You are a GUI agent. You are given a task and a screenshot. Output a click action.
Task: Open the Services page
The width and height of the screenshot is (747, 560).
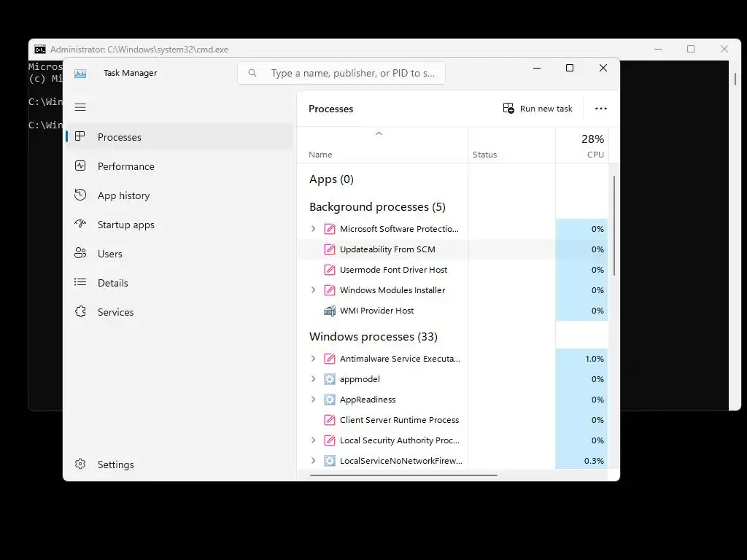point(180,312)
